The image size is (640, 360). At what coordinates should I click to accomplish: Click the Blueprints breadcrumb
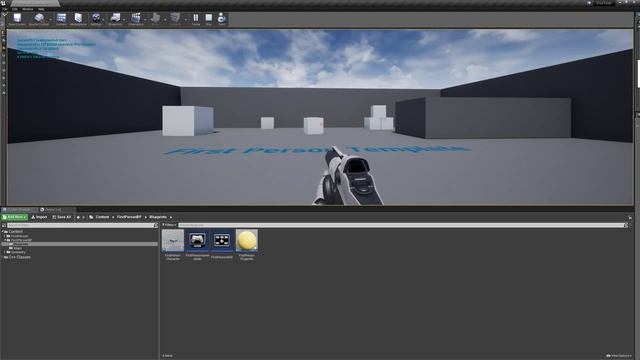pyautogui.click(x=158, y=217)
